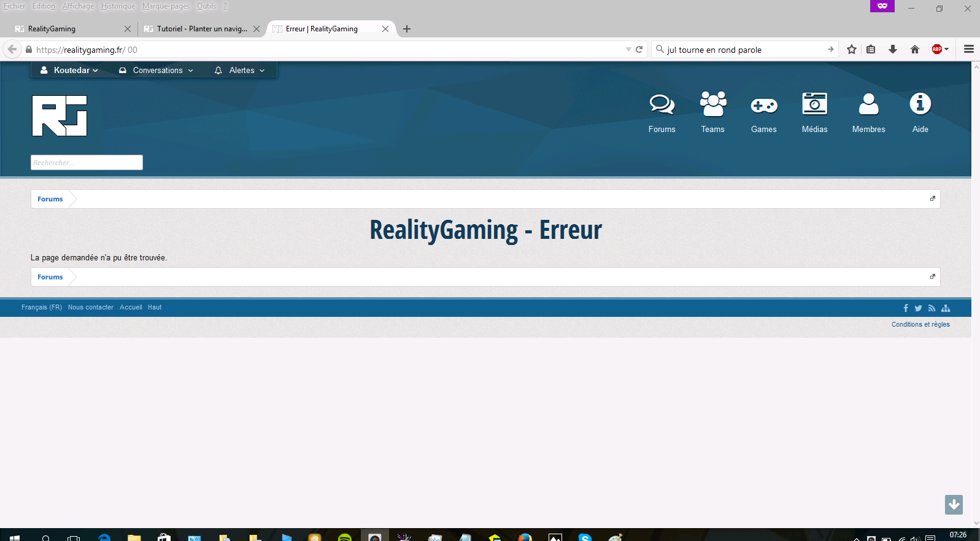Viewport: 980px width, 541px height.
Task: Click the taskbar clock
Action: coord(958,535)
